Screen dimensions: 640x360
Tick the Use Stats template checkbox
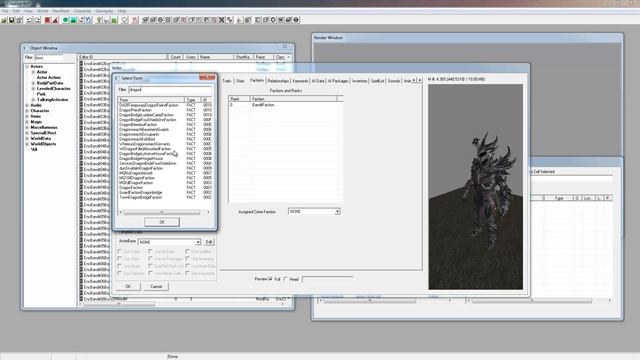(x=120, y=259)
